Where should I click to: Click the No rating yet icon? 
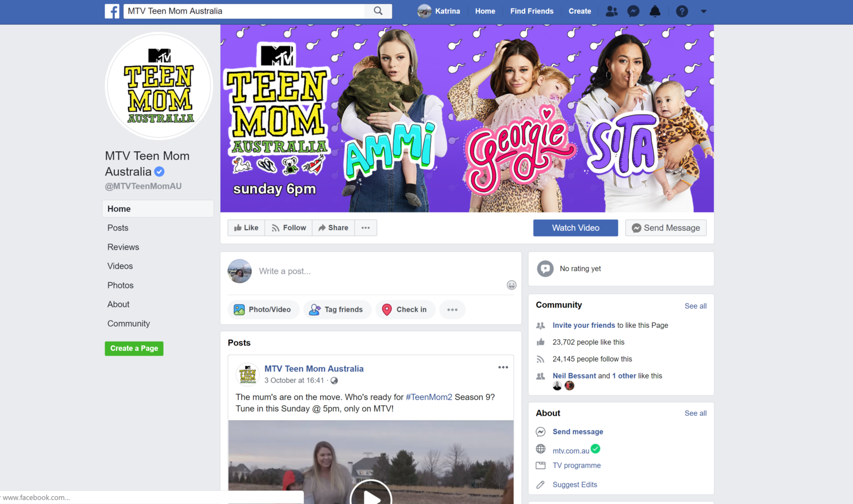pyautogui.click(x=545, y=269)
